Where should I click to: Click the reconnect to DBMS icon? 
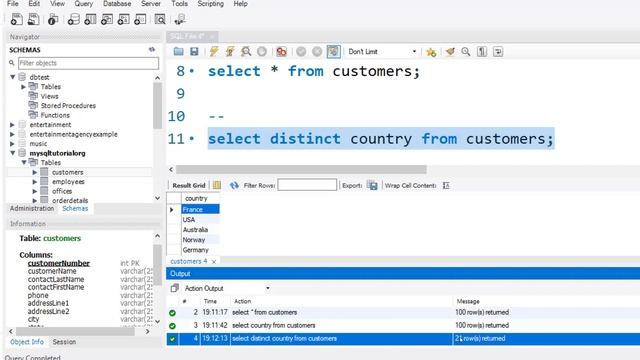point(180,19)
